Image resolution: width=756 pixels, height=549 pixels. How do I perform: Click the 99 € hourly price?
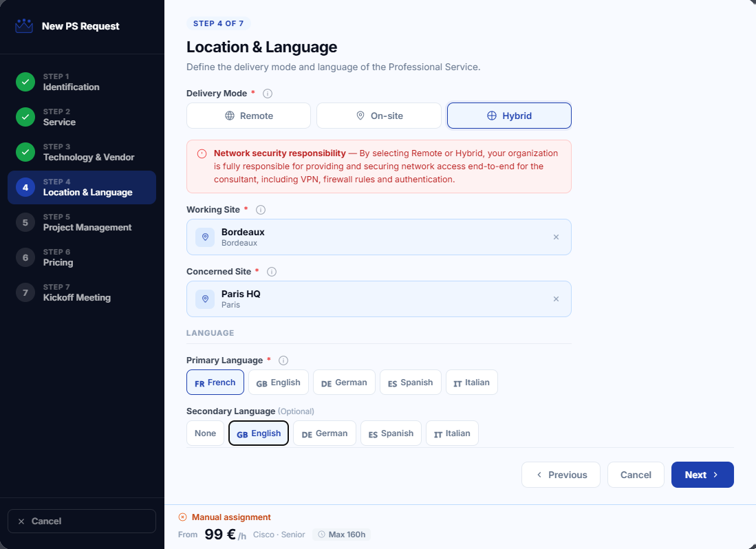pyautogui.click(x=225, y=535)
